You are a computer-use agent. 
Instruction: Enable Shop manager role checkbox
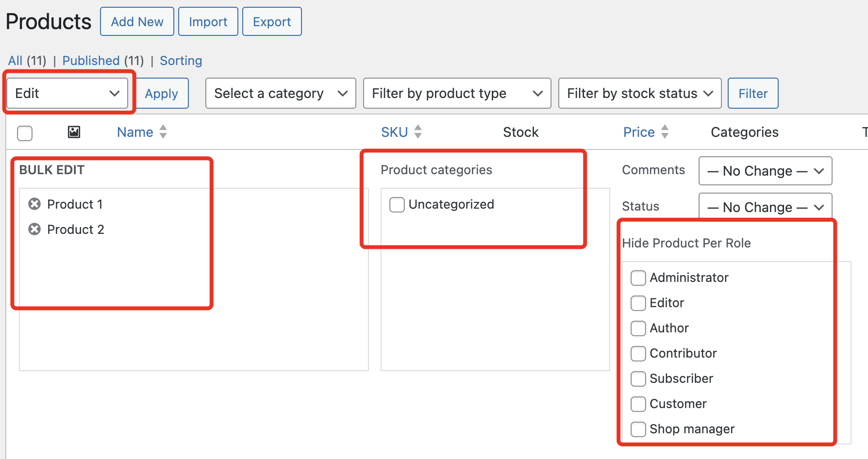(x=638, y=429)
